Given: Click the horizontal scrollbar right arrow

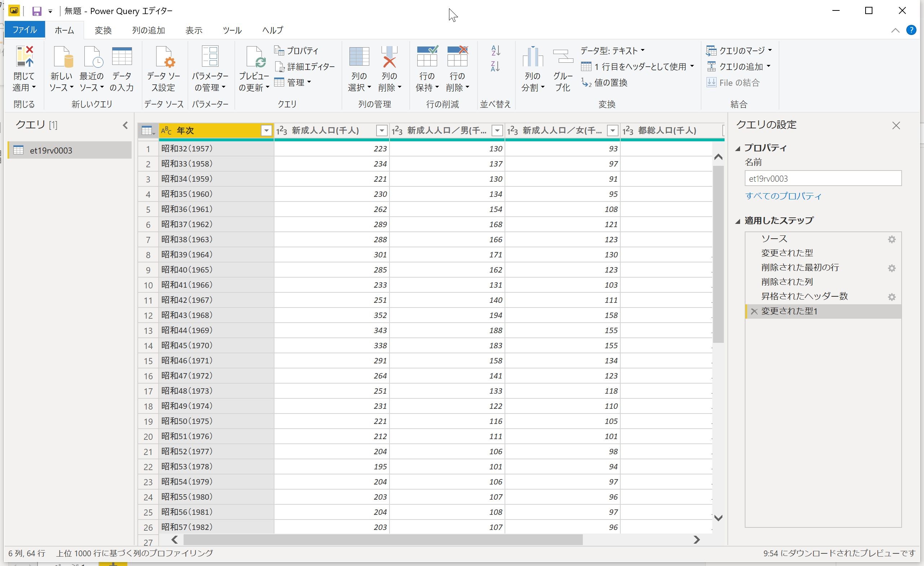Looking at the screenshot, I should [x=697, y=540].
